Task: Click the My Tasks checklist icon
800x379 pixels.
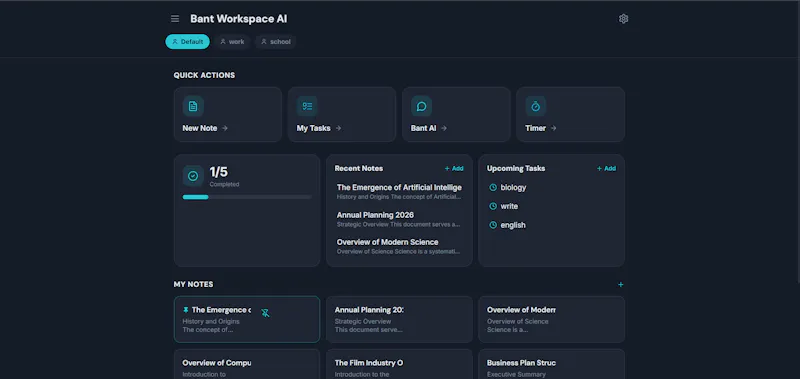Action: [307, 106]
